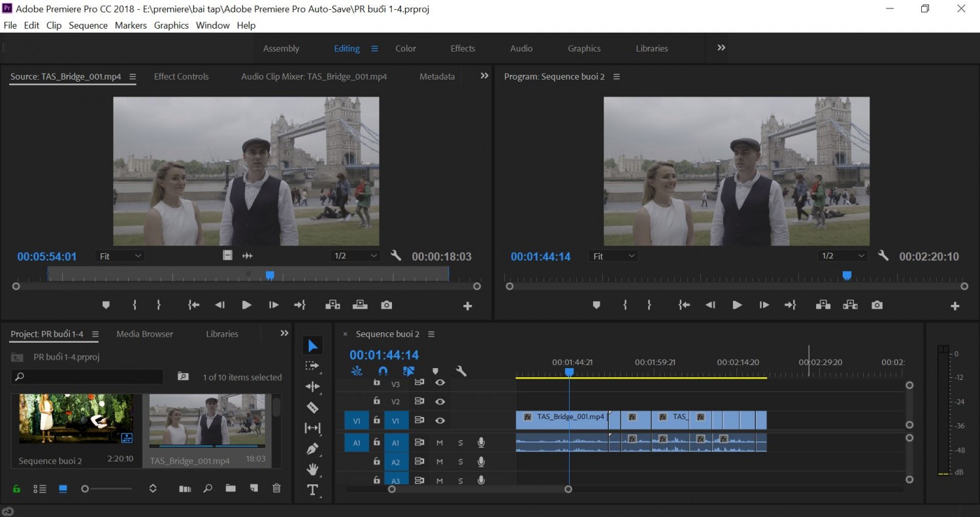
Task: Select the Razor tool
Action: coord(312,407)
